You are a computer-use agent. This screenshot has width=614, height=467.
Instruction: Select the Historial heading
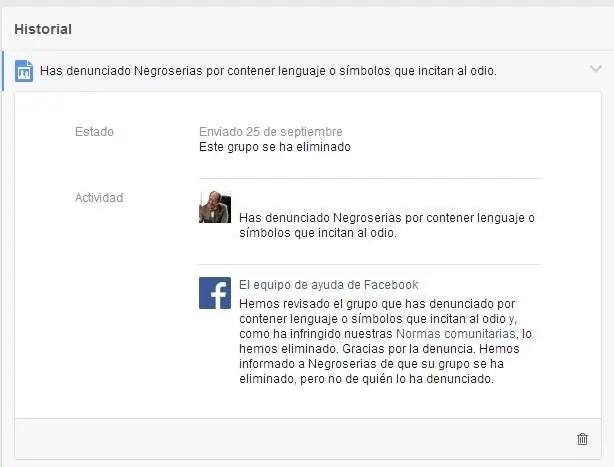[43, 29]
